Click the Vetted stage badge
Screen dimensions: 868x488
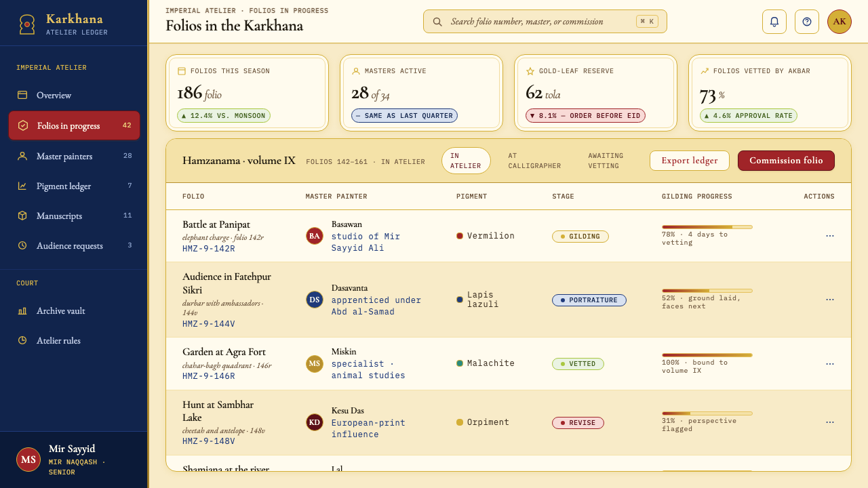coord(578,364)
